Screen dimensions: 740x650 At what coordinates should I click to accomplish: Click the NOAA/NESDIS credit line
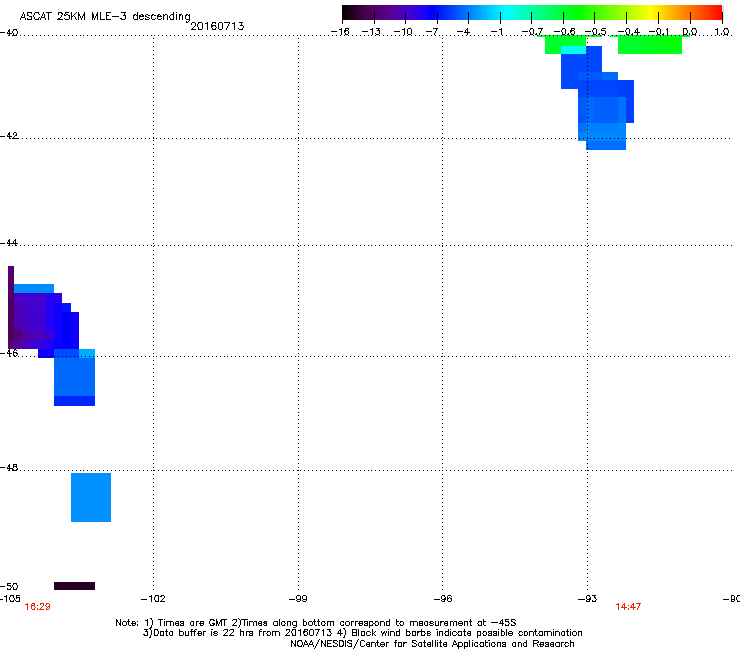(x=432, y=644)
